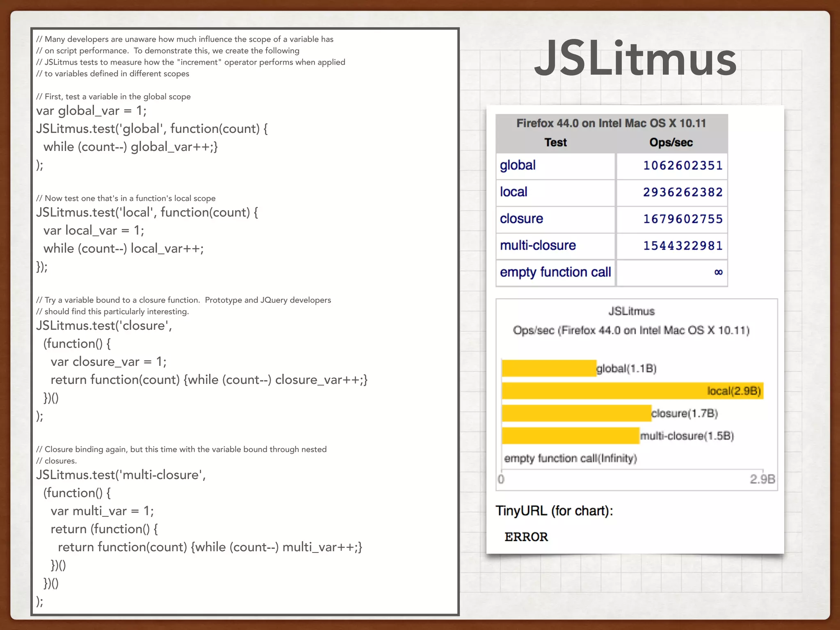The height and width of the screenshot is (630, 840).
Task: Click the 2.9B axis maximum label
Action: 762,479
